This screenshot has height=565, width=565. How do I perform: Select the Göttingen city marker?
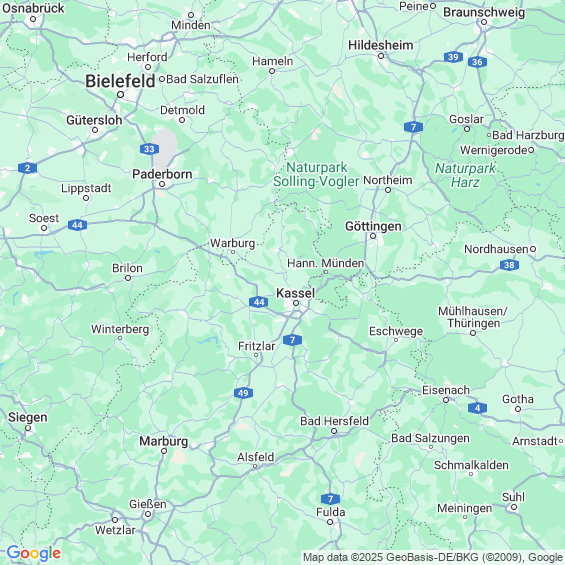point(373,236)
